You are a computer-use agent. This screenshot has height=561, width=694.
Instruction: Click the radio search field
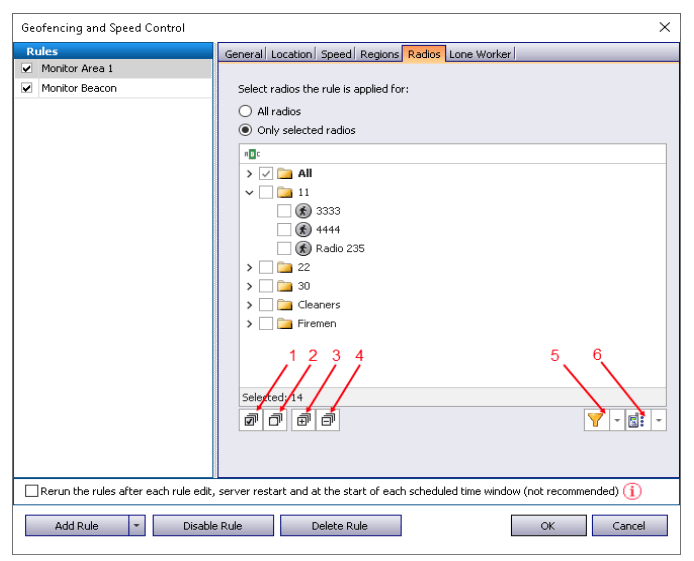453,154
